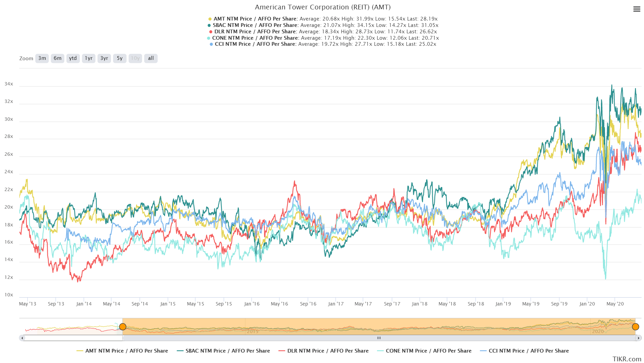Screen dimensions: 644x363
Task: Click the left orange navigator handle
Action: (x=123, y=327)
